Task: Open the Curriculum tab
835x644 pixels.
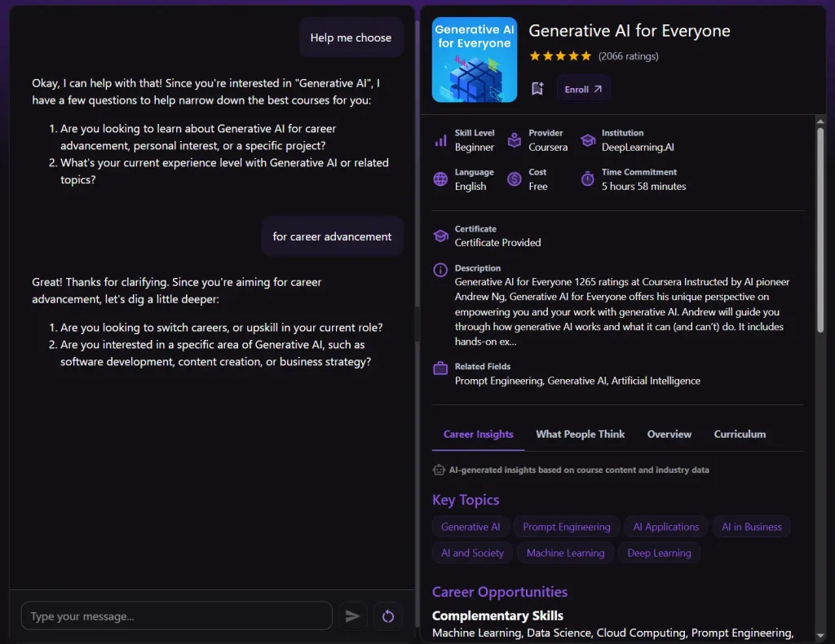Action: pos(739,434)
